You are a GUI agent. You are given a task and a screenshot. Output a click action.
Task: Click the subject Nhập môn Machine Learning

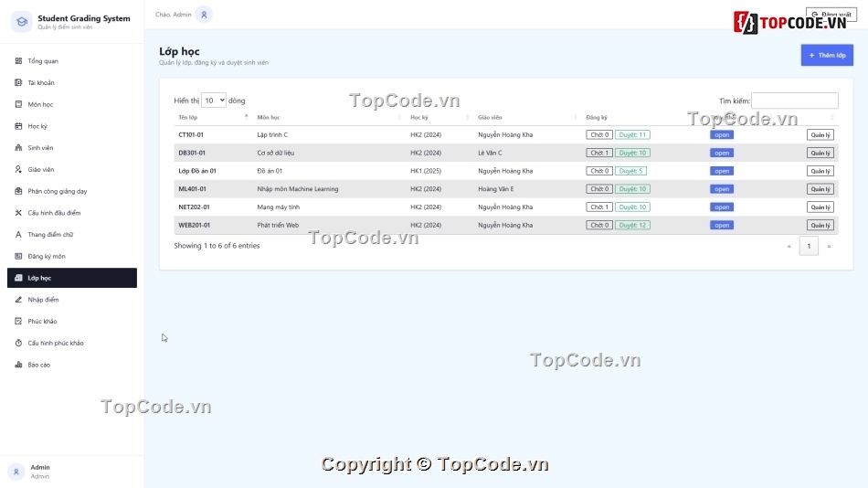[x=297, y=189]
